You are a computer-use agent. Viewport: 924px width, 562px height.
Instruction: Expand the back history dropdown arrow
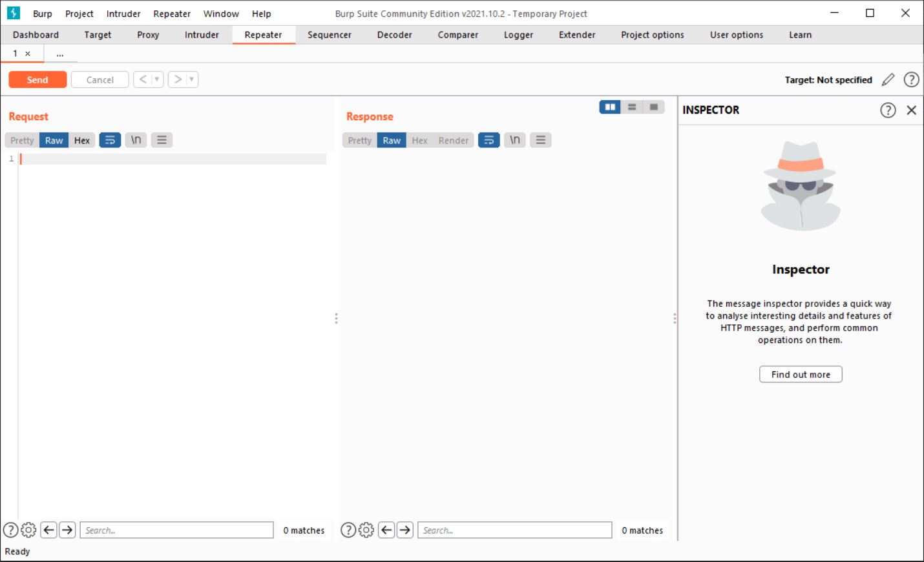click(x=157, y=79)
